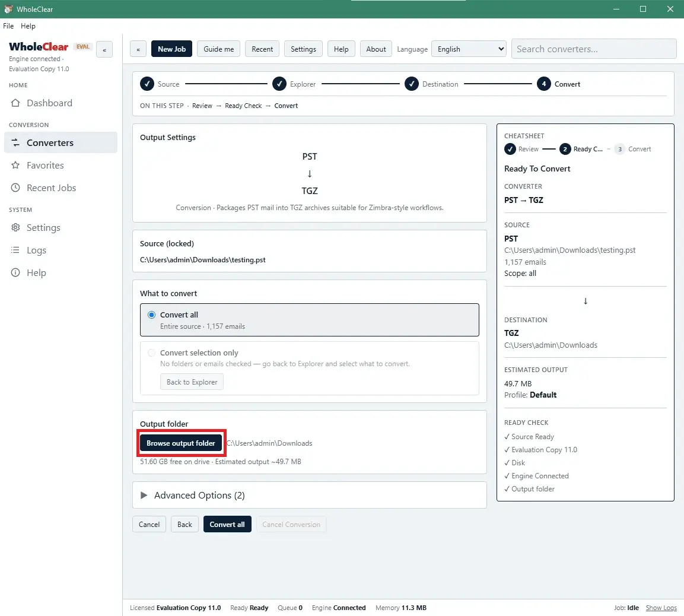Collapse the sidebar with chevron button
This screenshot has height=616, width=684.
tap(104, 50)
